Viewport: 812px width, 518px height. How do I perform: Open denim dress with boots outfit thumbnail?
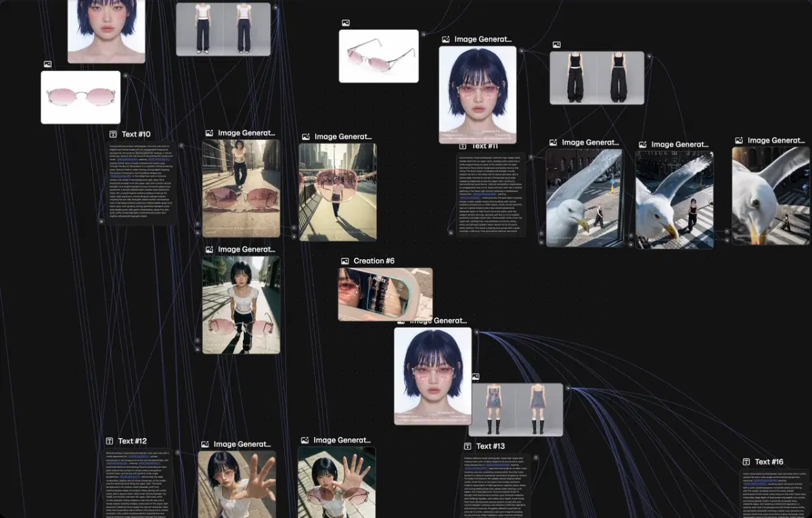(x=516, y=410)
